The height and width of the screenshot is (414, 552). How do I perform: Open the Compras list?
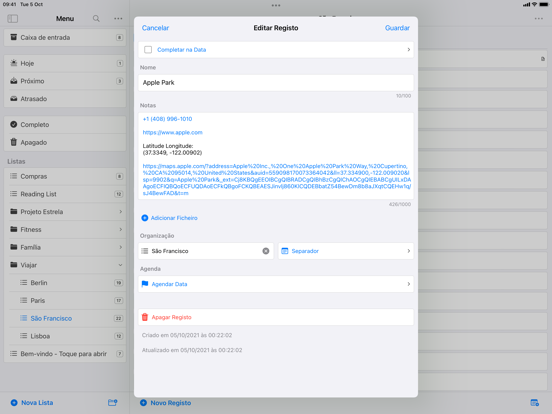click(x=65, y=176)
